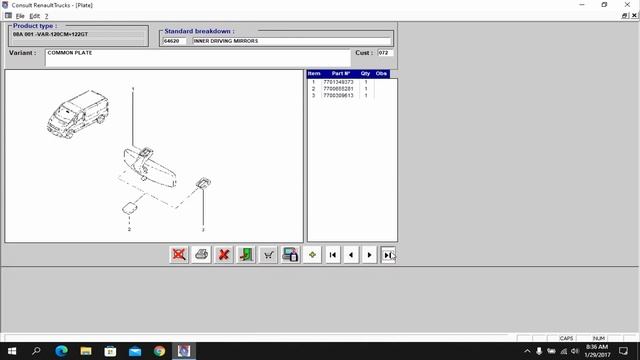640x360 pixels.
Task: Go to the previous plate
Action: point(351,255)
